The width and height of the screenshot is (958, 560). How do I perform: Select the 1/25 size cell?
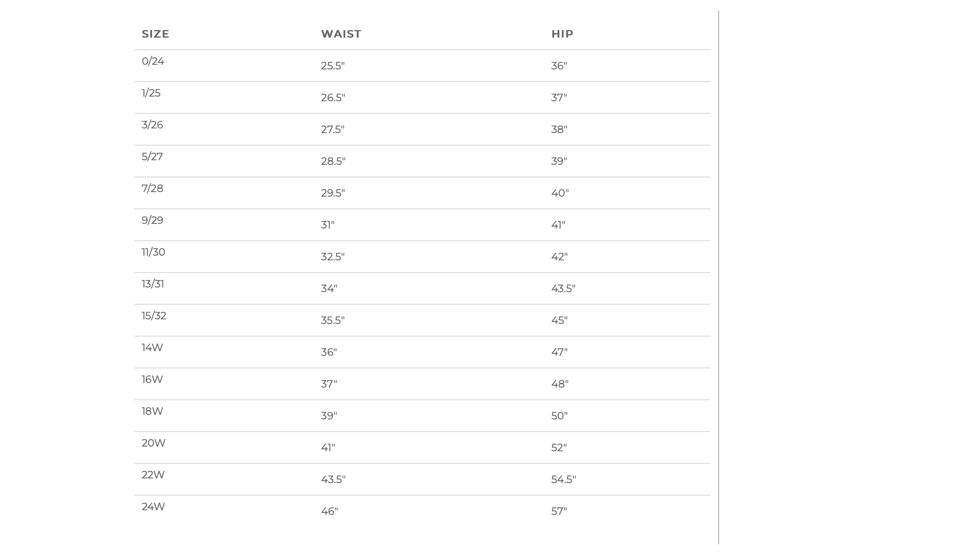coord(151,93)
